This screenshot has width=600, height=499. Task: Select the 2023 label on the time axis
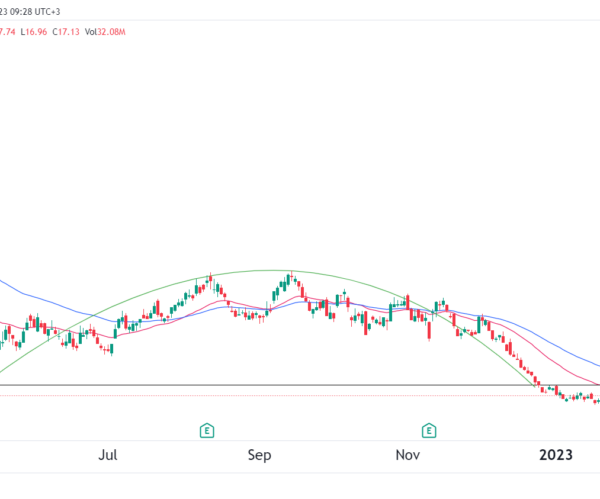[556, 455]
